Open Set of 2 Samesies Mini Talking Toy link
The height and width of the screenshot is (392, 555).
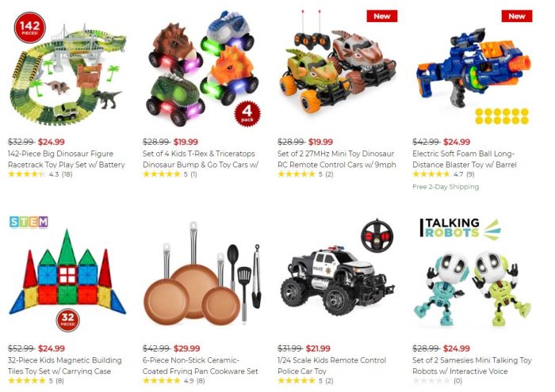tap(472, 366)
